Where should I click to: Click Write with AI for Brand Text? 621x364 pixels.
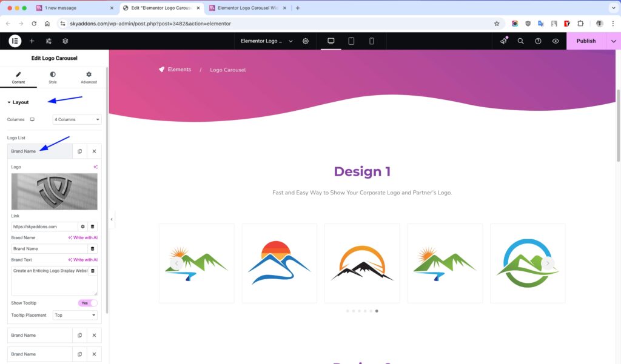click(x=82, y=260)
